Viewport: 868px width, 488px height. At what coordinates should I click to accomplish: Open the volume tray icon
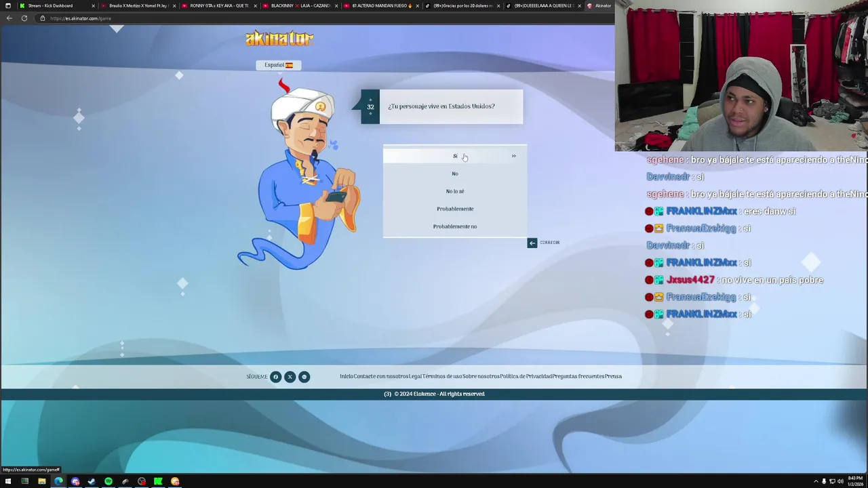pos(840,481)
